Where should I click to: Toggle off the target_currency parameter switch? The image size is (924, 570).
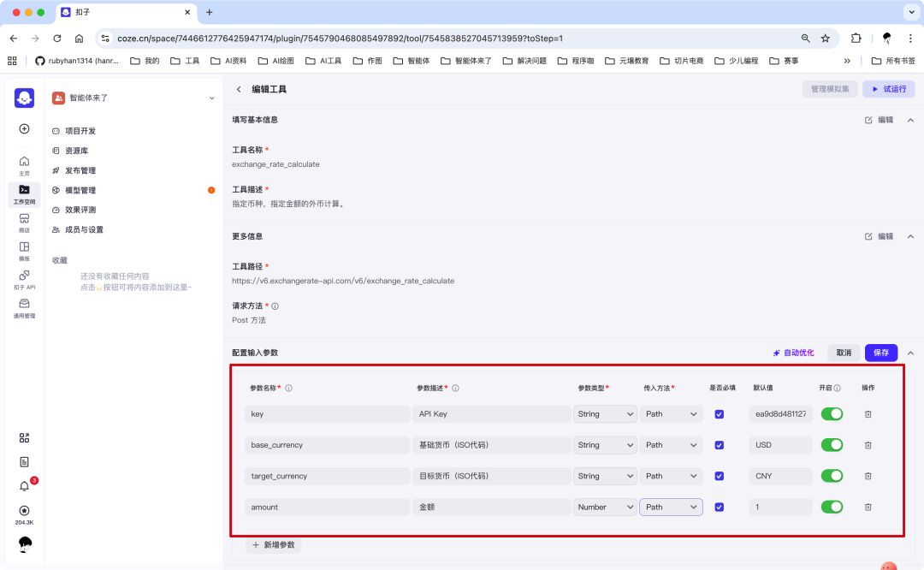pos(832,475)
